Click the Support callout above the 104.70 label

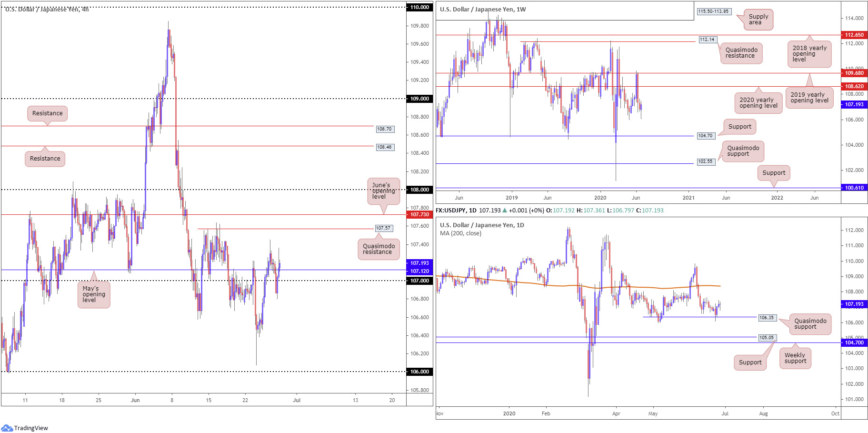click(739, 127)
